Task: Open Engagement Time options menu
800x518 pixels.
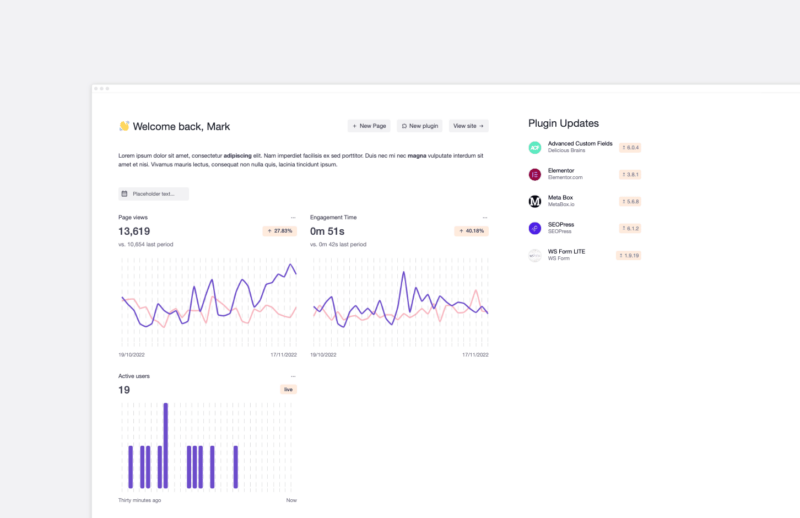Action: (x=485, y=218)
